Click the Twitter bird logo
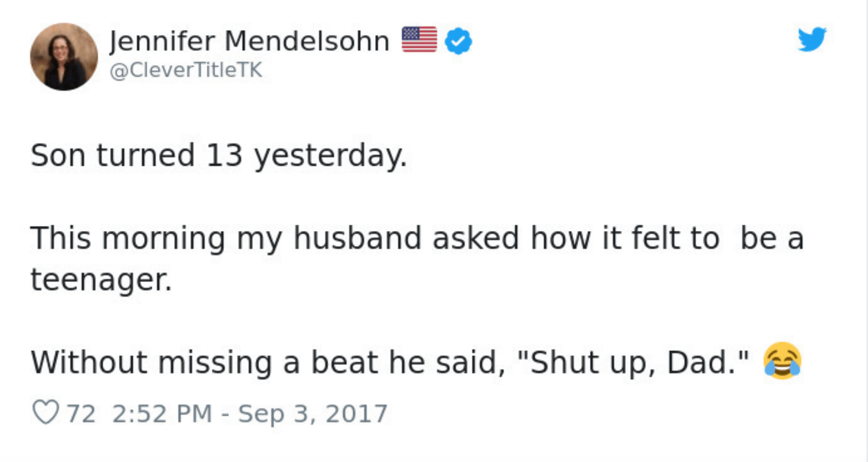The width and height of the screenshot is (868, 462). pyautogui.click(x=812, y=39)
